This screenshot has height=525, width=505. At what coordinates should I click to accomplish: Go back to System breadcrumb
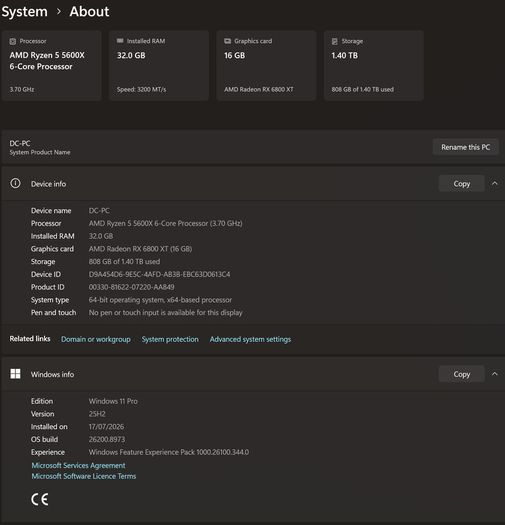click(24, 12)
